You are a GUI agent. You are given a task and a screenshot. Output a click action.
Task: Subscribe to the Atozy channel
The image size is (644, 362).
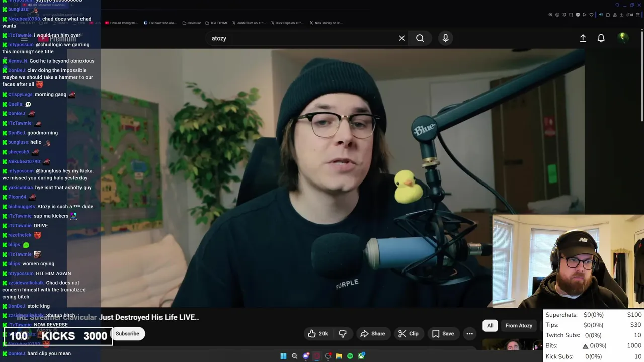click(127, 334)
